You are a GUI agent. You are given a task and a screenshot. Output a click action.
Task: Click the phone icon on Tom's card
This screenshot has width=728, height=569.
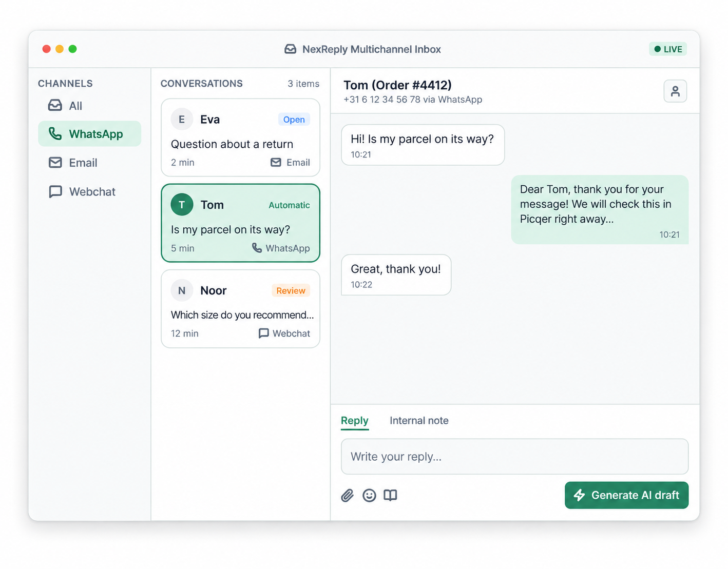[x=257, y=248]
